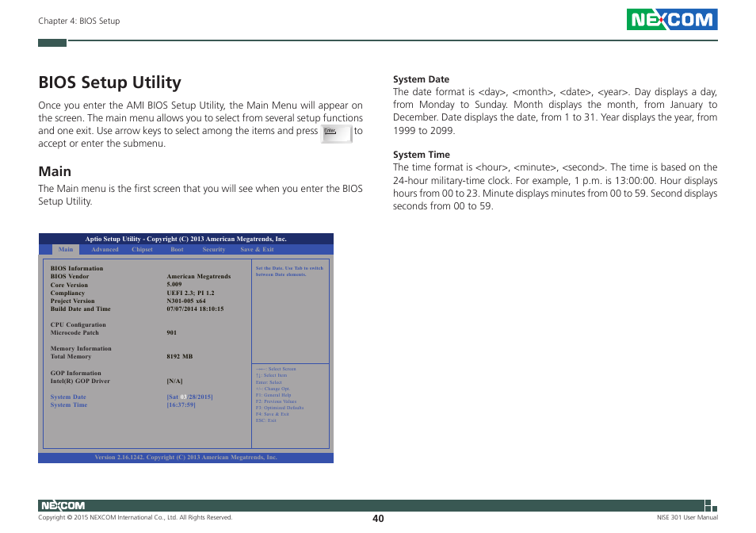Click Core Version value 5.009
Screen dimensions: 756x533
click(x=174, y=285)
